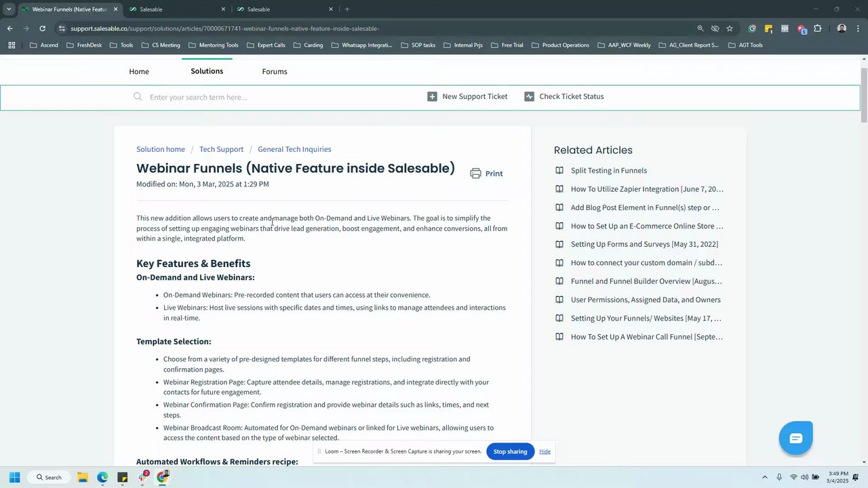Open Sticky Notes from the taskbar

pos(123,477)
